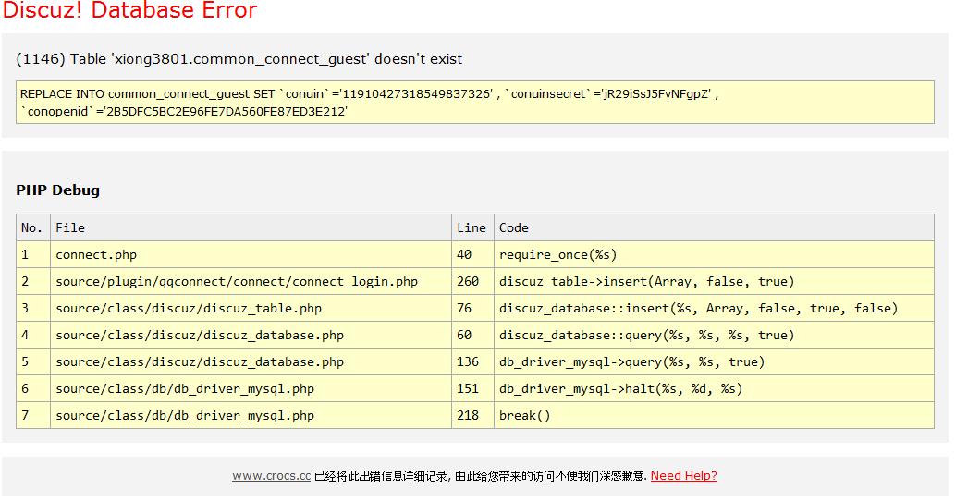Screen dimensions: 980x502
Task: Click the discuz_table.php file path cell
Action: click(189, 308)
